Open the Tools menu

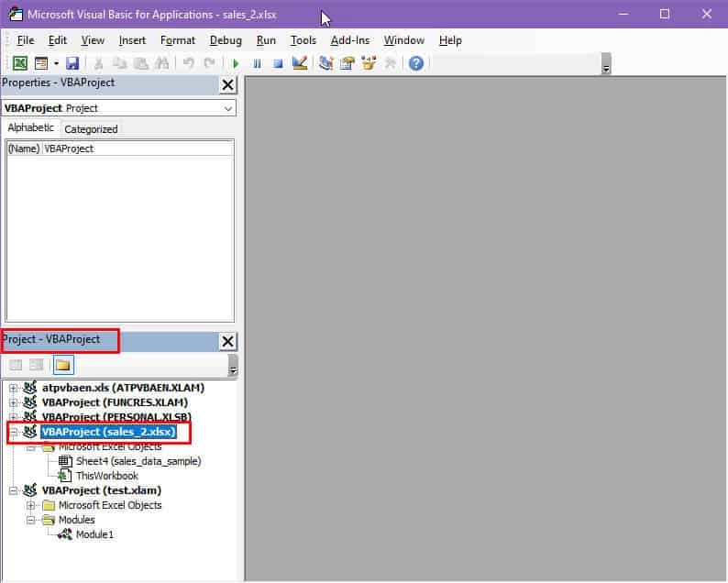point(303,40)
